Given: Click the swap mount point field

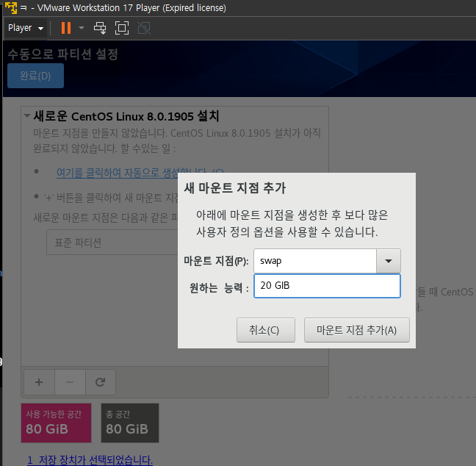Looking at the screenshot, I should [x=315, y=261].
